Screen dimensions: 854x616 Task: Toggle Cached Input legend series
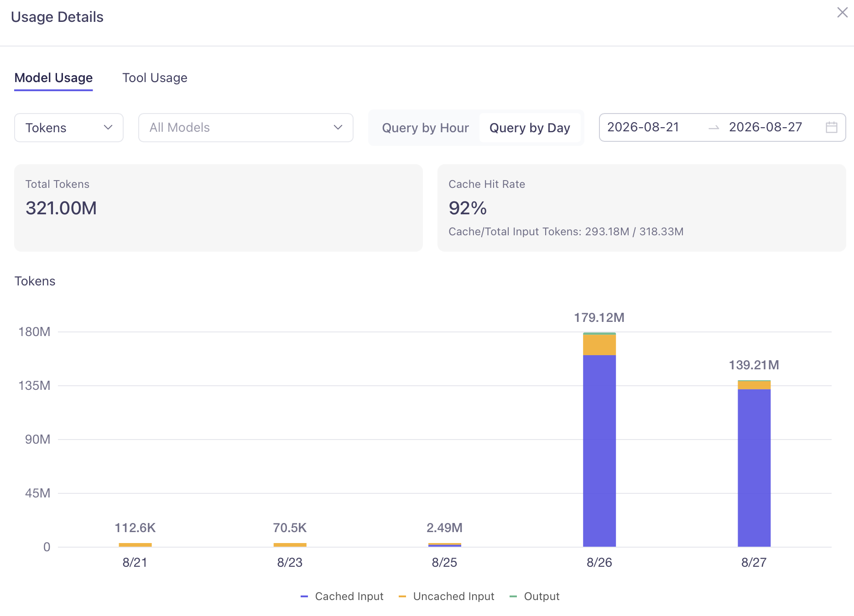[x=342, y=596]
